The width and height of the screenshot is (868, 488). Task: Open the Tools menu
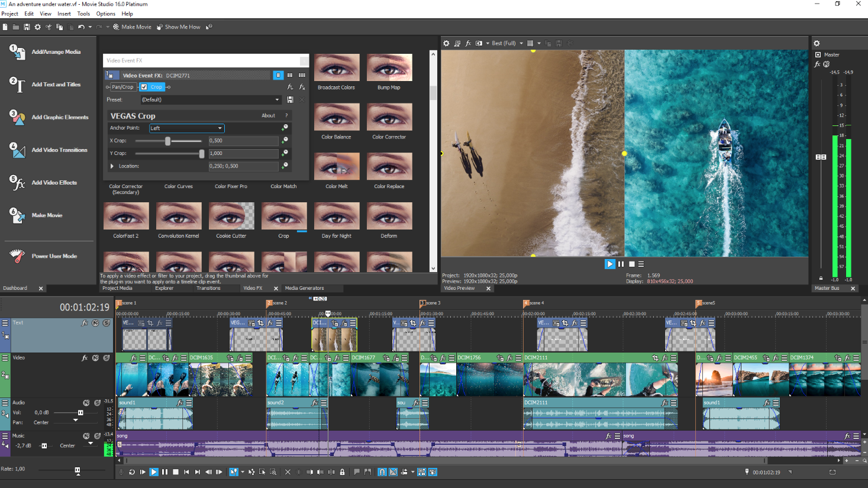pos(83,14)
